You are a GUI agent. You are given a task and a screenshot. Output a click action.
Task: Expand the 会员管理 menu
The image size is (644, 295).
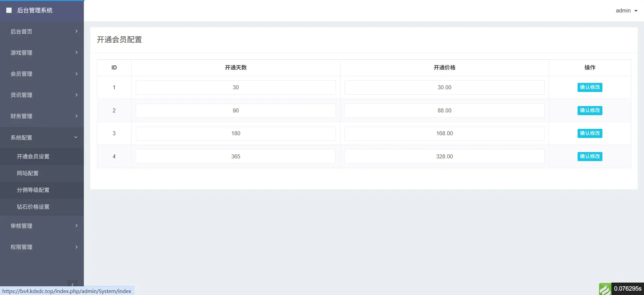coord(42,74)
